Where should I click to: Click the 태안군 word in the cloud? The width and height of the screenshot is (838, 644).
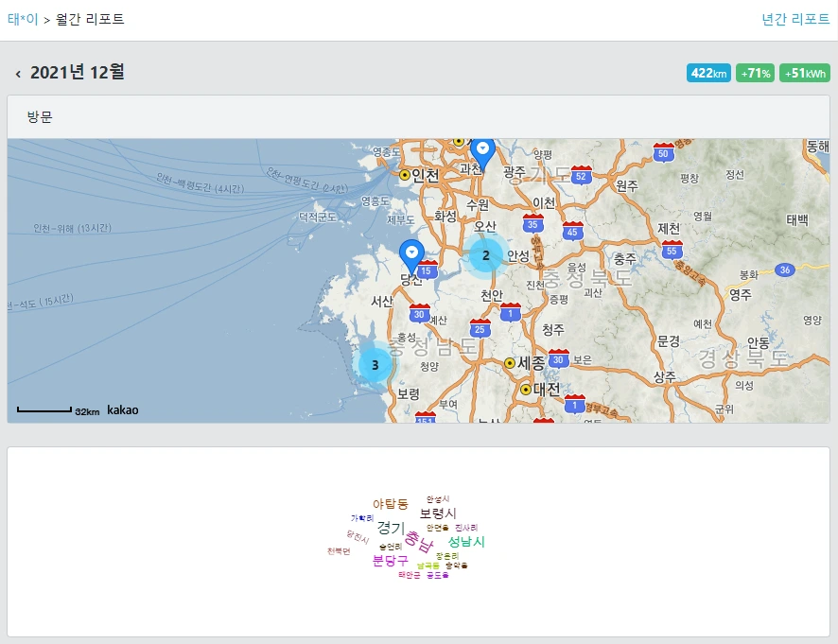(x=410, y=575)
